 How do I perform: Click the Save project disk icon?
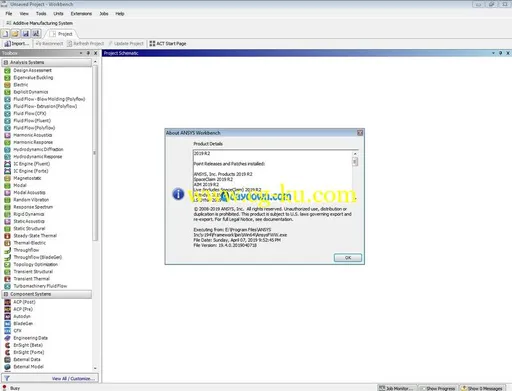(x=25, y=34)
